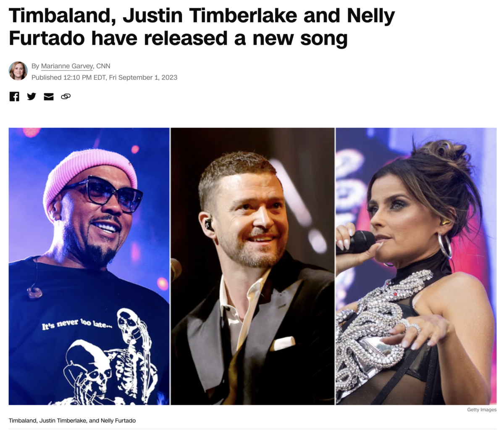Screen dimensions: 504x434
Task: Click the skeleton graphic on Timbaland's shirt
Action: (111, 357)
